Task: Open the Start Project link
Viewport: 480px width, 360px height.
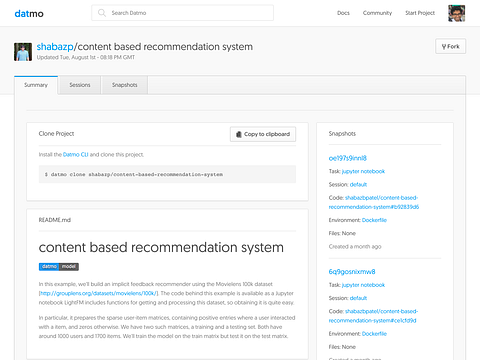Action: 420,13
